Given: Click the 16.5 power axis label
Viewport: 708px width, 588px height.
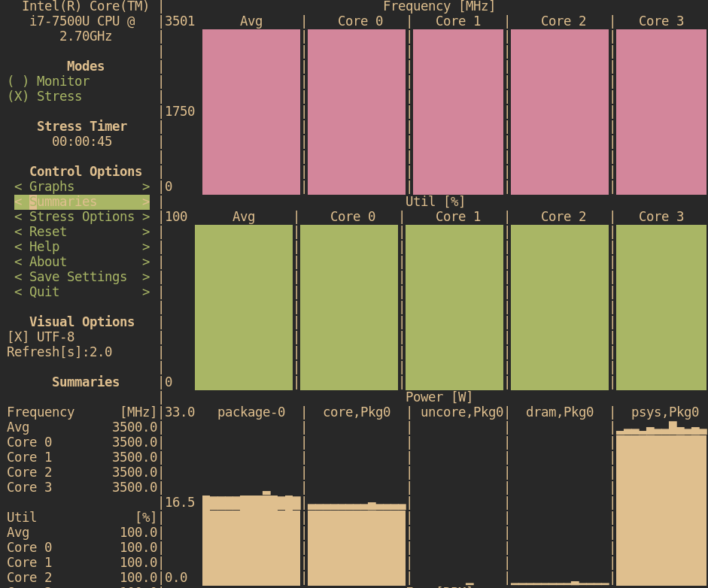Looking at the screenshot, I should [180, 502].
